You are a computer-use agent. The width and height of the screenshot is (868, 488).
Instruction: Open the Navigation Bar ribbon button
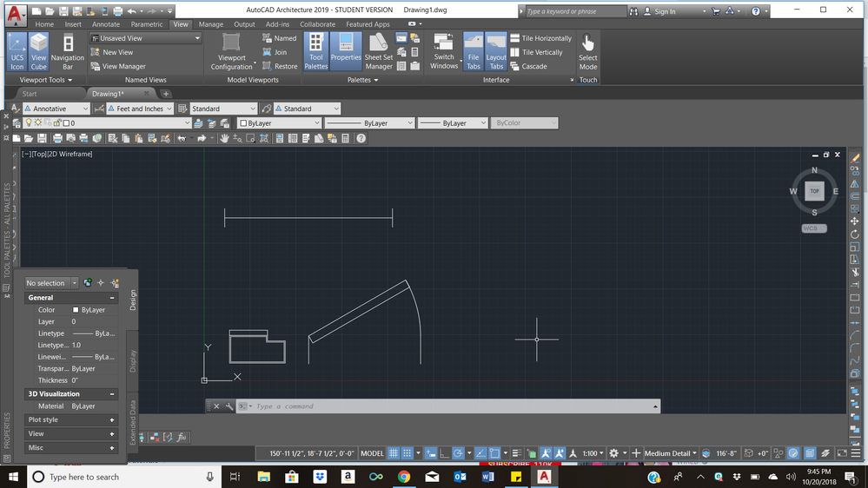[68, 51]
